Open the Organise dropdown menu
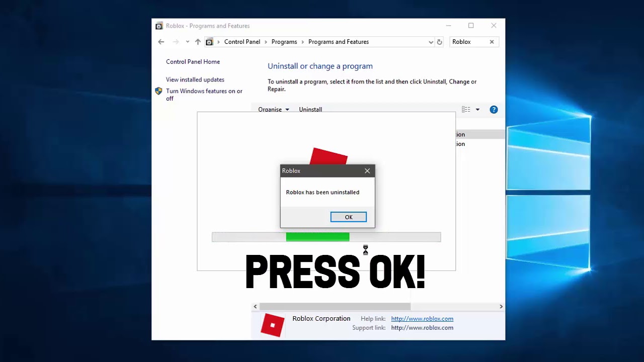Image resolution: width=644 pixels, height=362 pixels. click(x=274, y=109)
